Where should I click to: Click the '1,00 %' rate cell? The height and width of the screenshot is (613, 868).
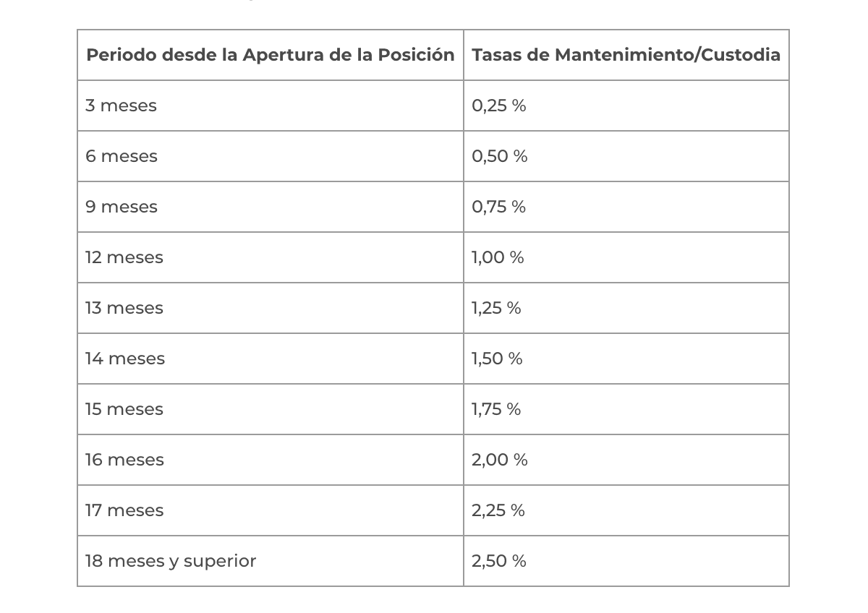coord(498,257)
